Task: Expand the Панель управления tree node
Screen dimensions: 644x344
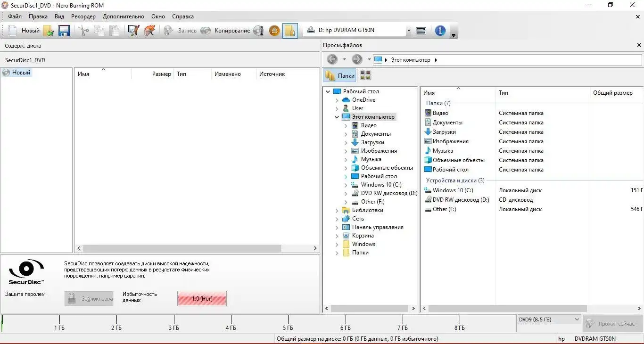Action: pos(337,227)
